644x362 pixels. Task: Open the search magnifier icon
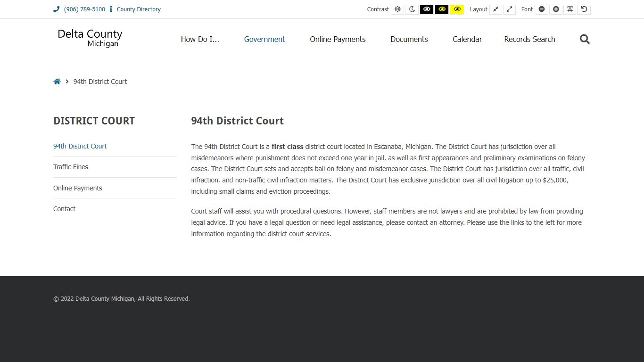pos(584,39)
